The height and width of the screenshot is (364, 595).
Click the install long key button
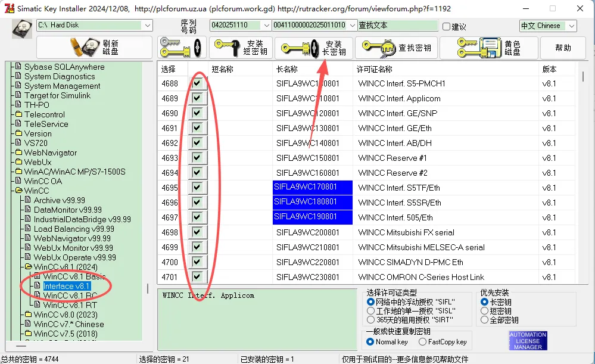[313, 48]
